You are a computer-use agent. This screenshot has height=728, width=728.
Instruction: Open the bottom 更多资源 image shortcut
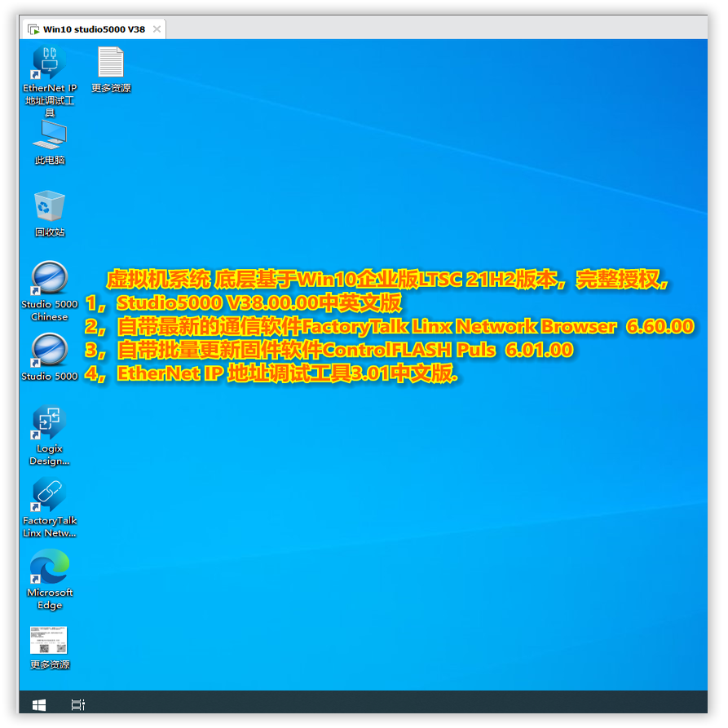pos(48,640)
